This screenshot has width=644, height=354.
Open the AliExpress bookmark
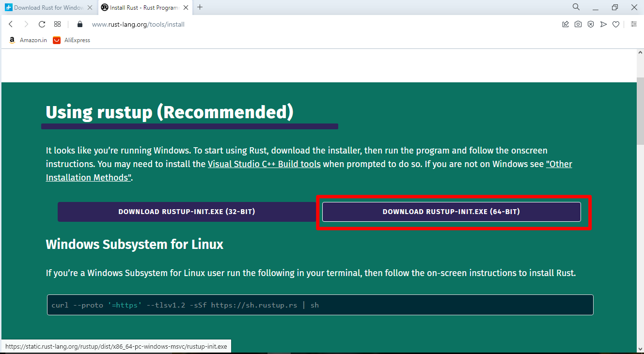coord(71,40)
